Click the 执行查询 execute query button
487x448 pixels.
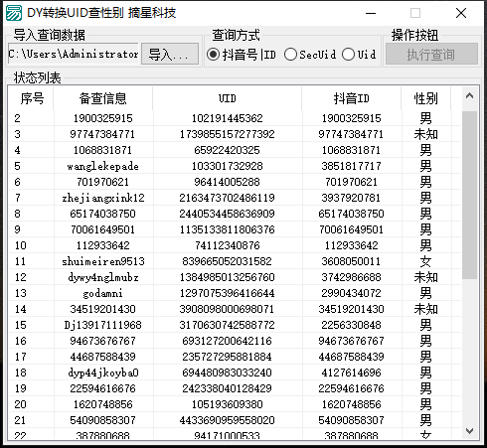click(431, 54)
